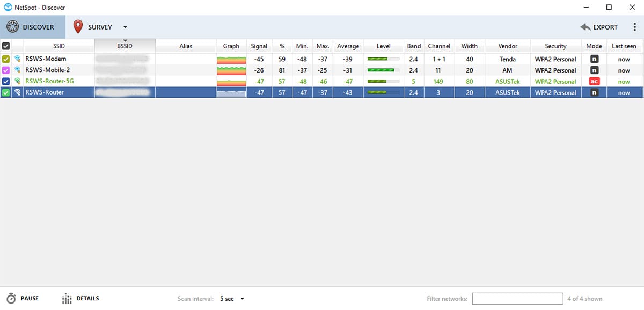Click the Export arrow icon
Viewport: 644px width, 310px height.
pos(585,27)
